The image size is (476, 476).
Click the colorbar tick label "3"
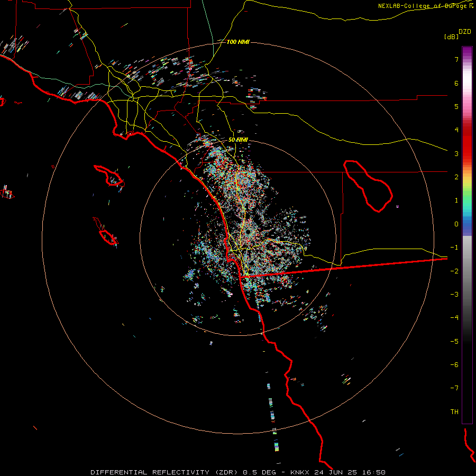pyautogui.click(x=456, y=153)
